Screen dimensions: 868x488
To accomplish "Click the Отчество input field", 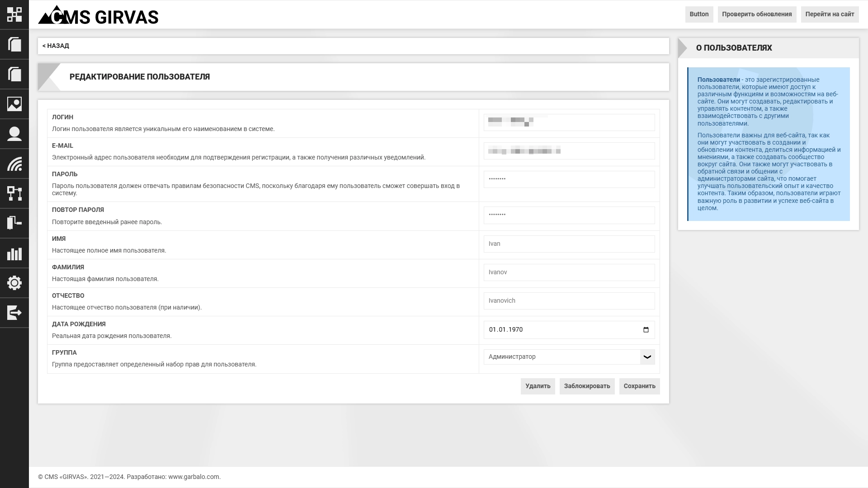I will pyautogui.click(x=569, y=301).
